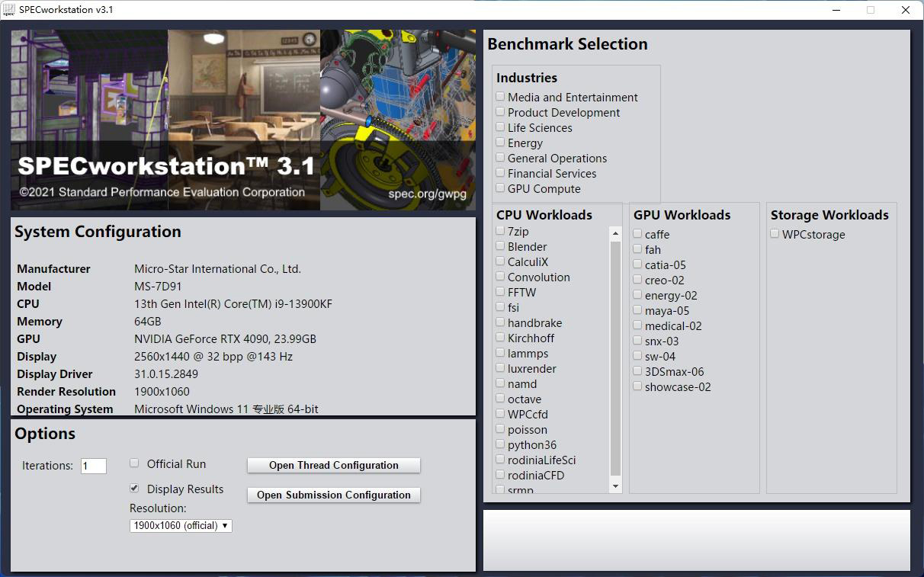Close the SPECworkstation window
Viewport: 924px width, 577px height.
click(906, 10)
